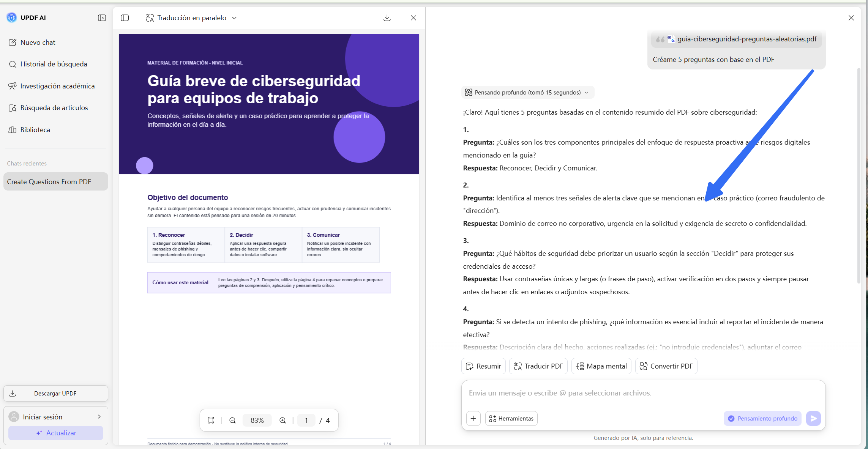Click the plus attach button
The height and width of the screenshot is (449, 868).
[x=473, y=419]
